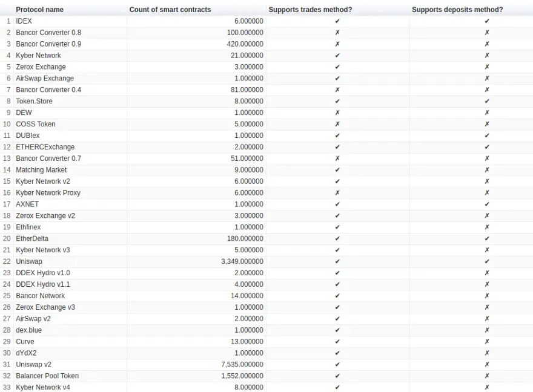This screenshot has width=533, height=392.
Task: Select the 51.000000 contract count value
Action: click(247, 158)
